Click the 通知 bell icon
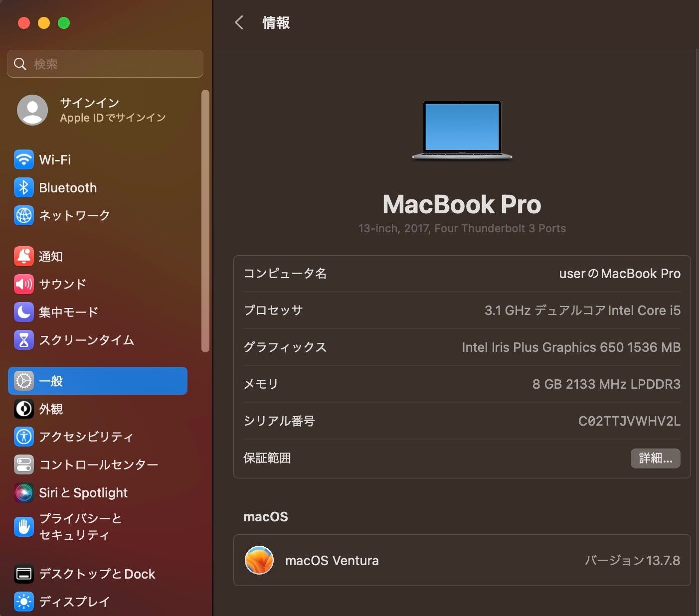Image resolution: width=699 pixels, height=616 pixels. [x=24, y=256]
